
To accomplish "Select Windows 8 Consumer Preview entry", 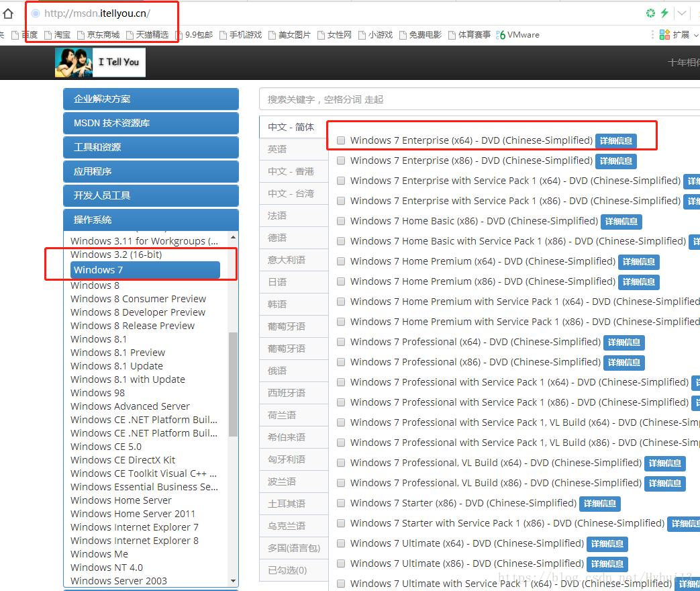I will [x=138, y=299].
